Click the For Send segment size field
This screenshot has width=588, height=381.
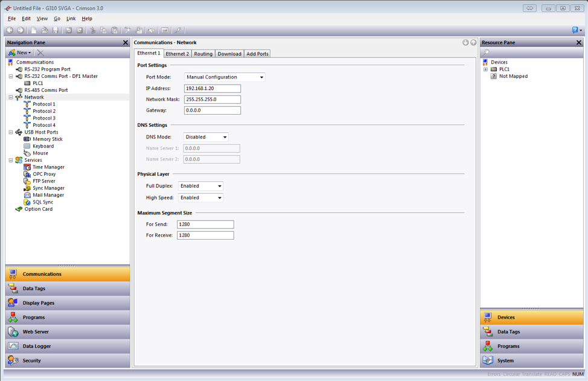pyautogui.click(x=205, y=224)
